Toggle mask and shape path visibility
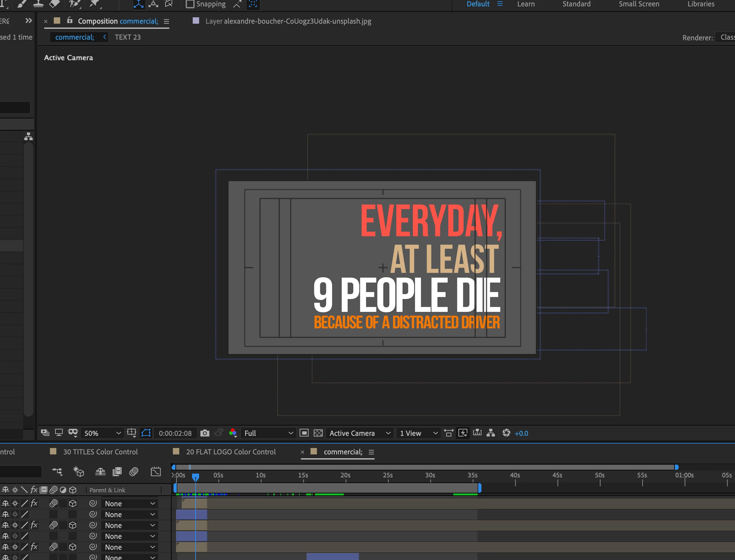 pyautogui.click(x=146, y=433)
